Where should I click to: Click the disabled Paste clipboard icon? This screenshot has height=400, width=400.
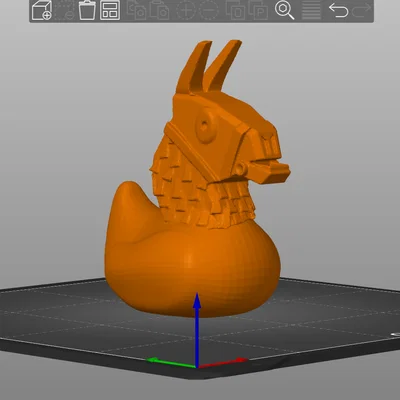[159, 10]
